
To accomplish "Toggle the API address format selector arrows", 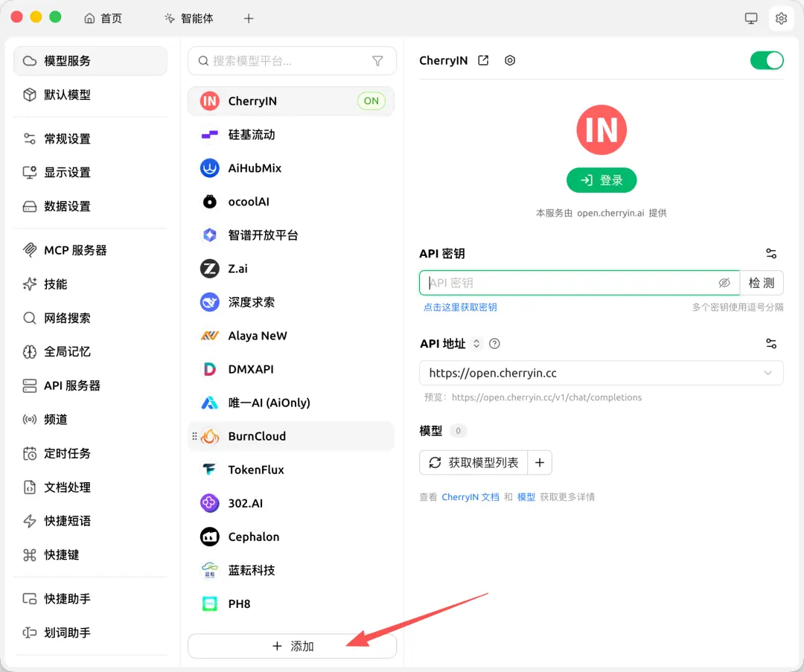I will (476, 343).
